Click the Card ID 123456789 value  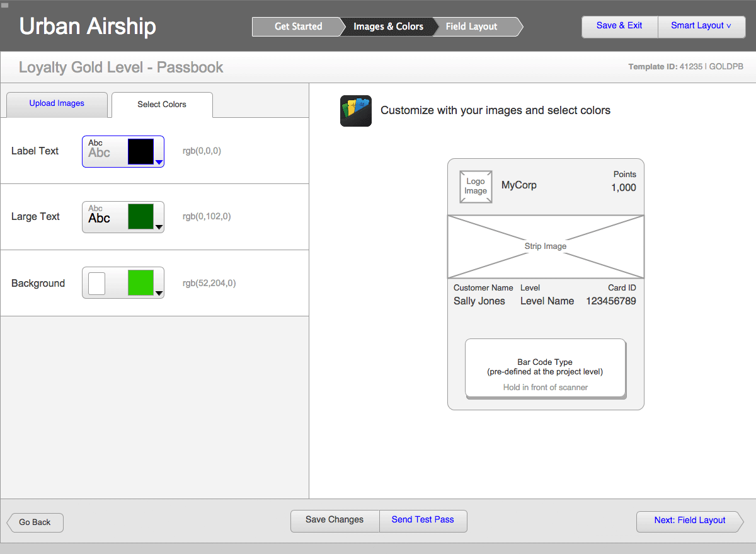point(611,301)
